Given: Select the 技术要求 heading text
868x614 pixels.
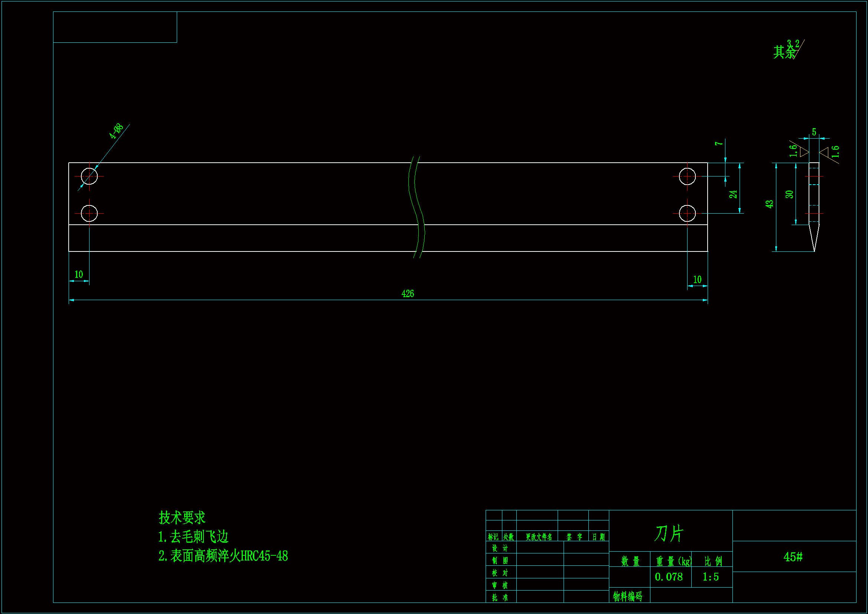Looking at the screenshot, I should pyautogui.click(x=182, y=517).
